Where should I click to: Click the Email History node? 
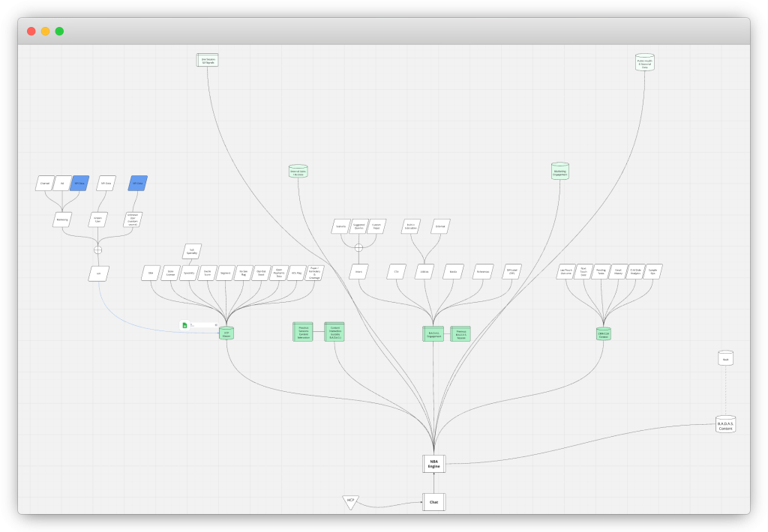click(619, 272)
